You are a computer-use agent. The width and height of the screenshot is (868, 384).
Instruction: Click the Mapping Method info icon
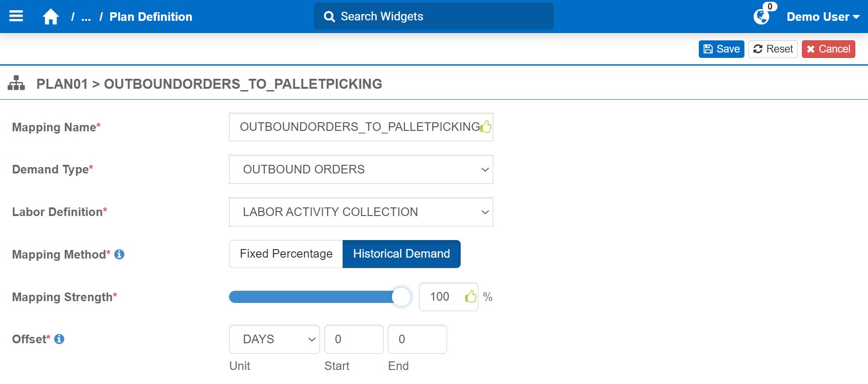(119, 254)
